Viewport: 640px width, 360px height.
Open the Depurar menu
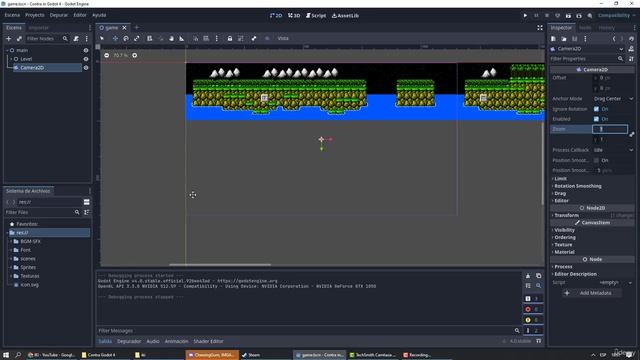click(x=59, y=15)
